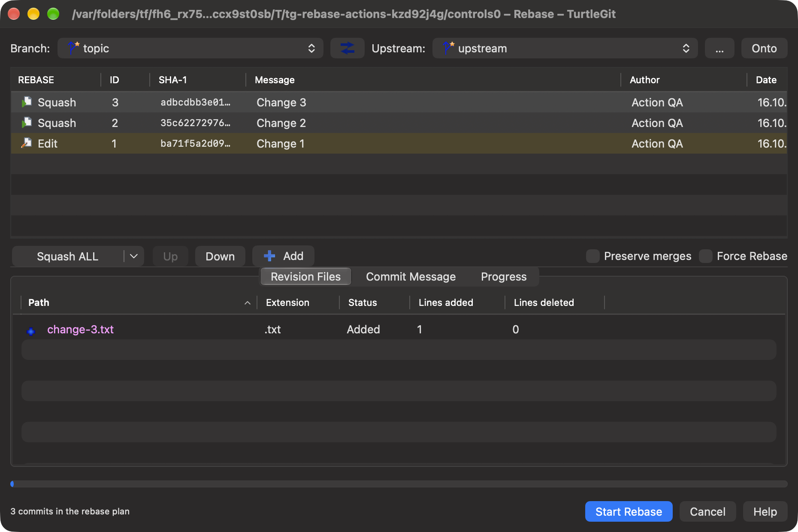Select the Change 2 commit message
The height and width of the screenshot is (532, 798).
point(281,123)
